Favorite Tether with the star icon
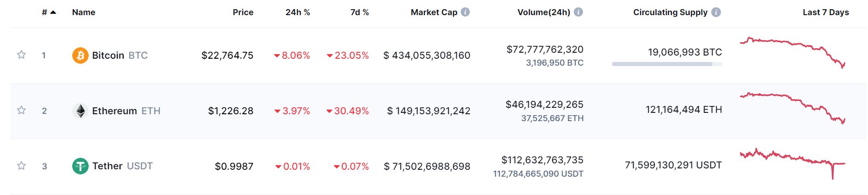This screenshot has width=868, height=195. click(x=21, y=166)
